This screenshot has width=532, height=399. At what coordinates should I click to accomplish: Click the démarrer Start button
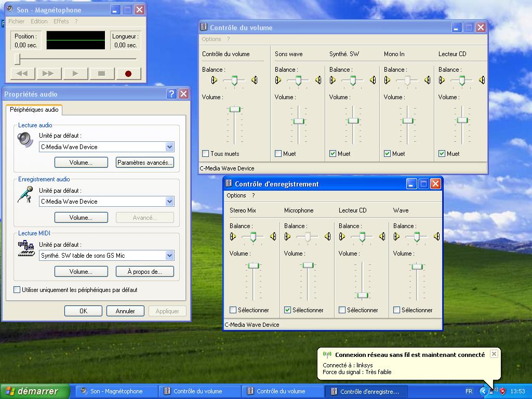tap(35, 391)
